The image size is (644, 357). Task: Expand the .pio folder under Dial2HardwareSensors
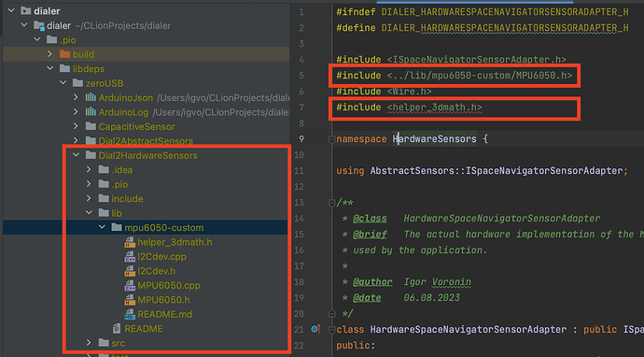click(89, 184)
